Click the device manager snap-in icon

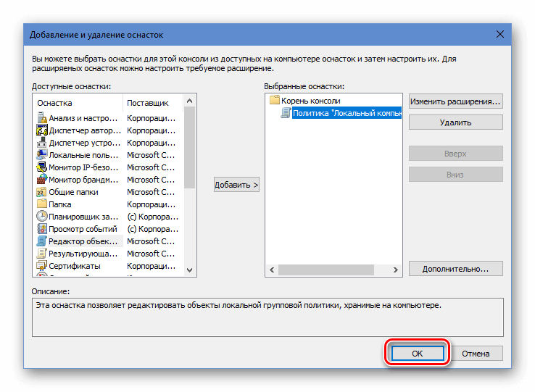coord(41,143)
